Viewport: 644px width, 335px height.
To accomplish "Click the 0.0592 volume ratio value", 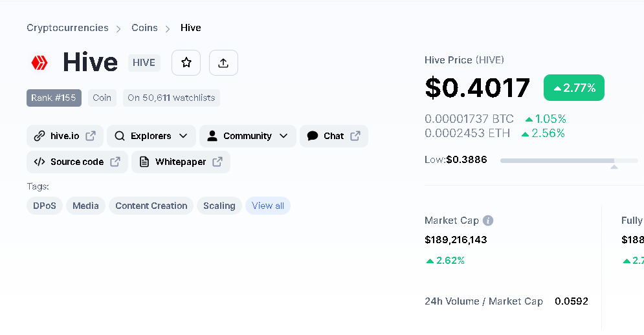I will point(572,301).
